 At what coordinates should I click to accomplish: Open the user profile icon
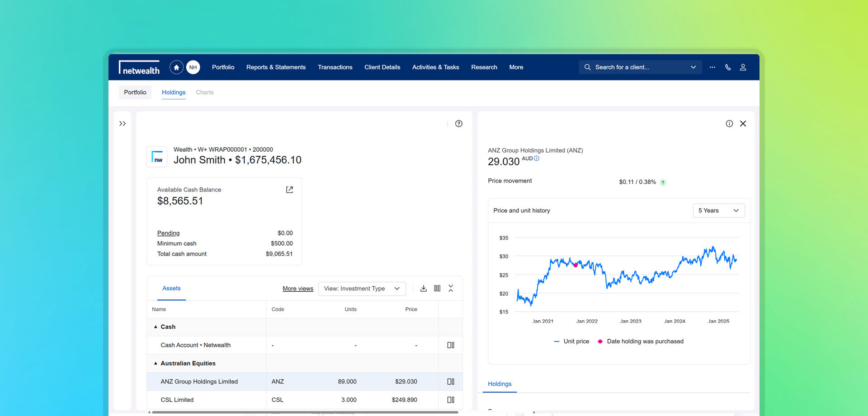743,67
